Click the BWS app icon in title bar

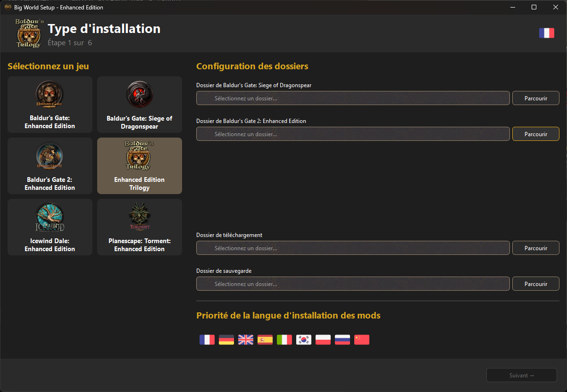point(8,7)
